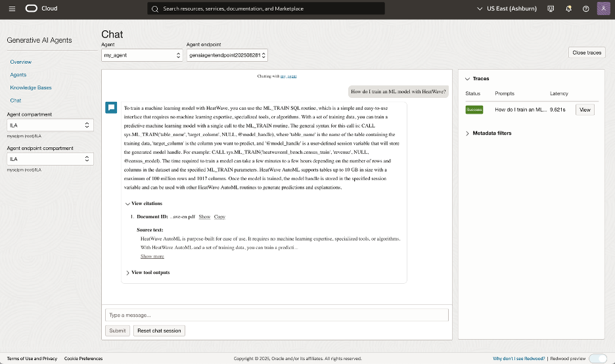
Task: Open the Agent dropdown showing my_agent
Action: click(x=142, y=55)
